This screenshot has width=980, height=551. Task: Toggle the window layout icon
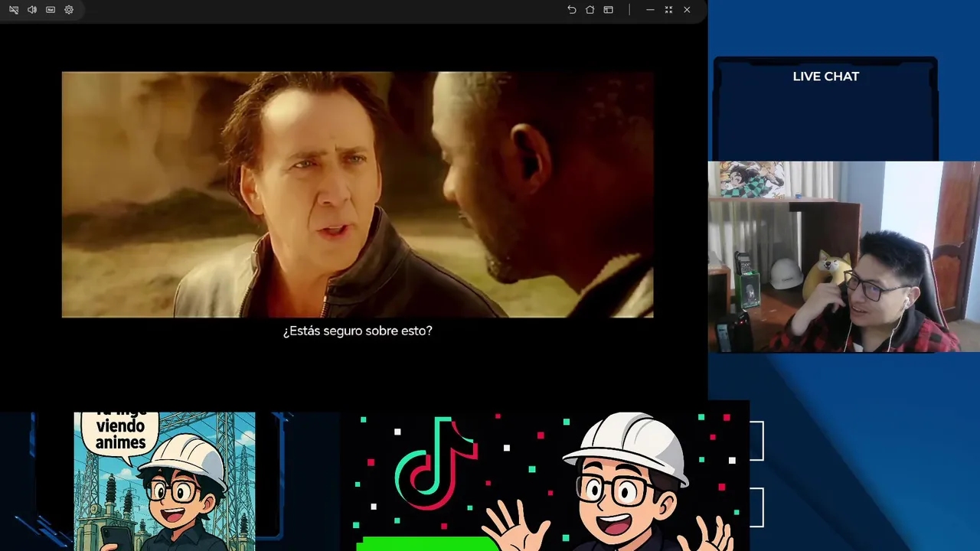pos(609,10)
